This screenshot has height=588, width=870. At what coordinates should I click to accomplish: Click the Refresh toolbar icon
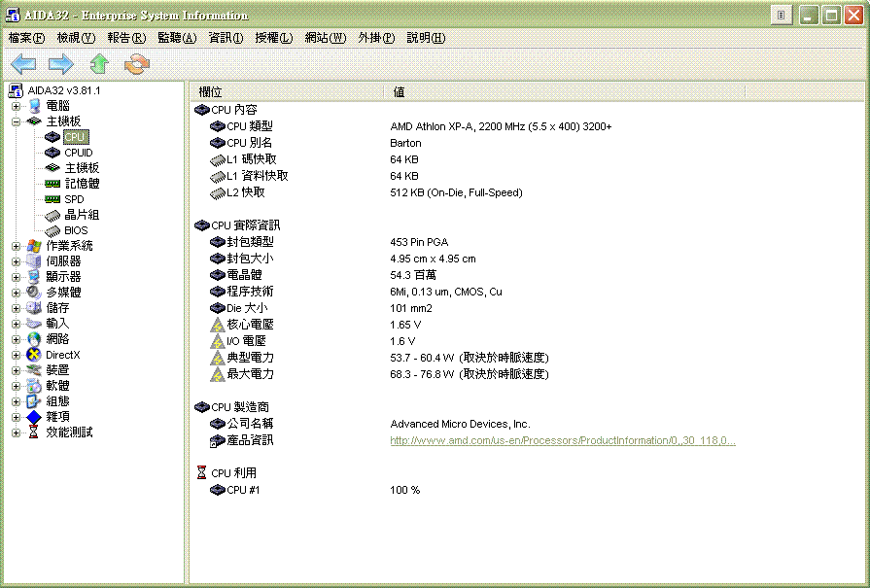[137, 64]
